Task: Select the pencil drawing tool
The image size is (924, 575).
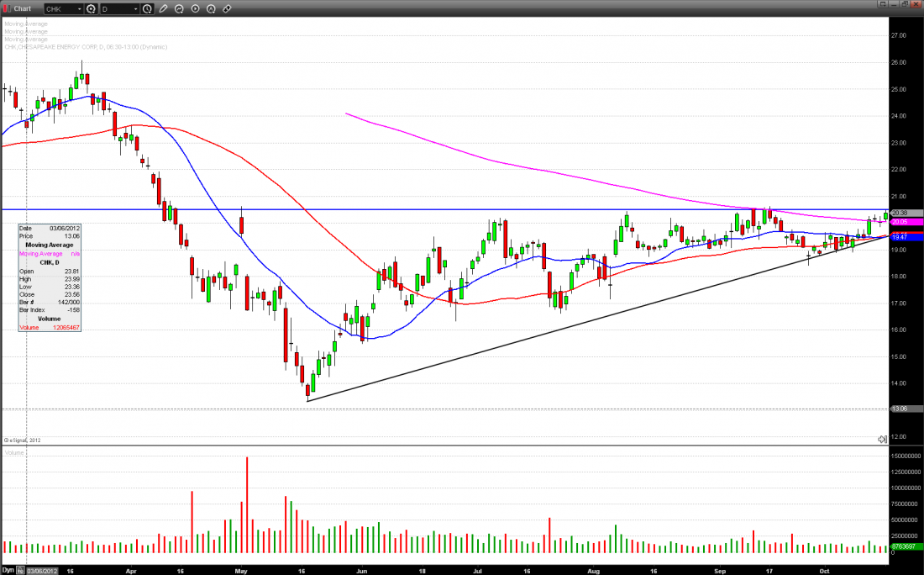Action: (x=163, y=8)
